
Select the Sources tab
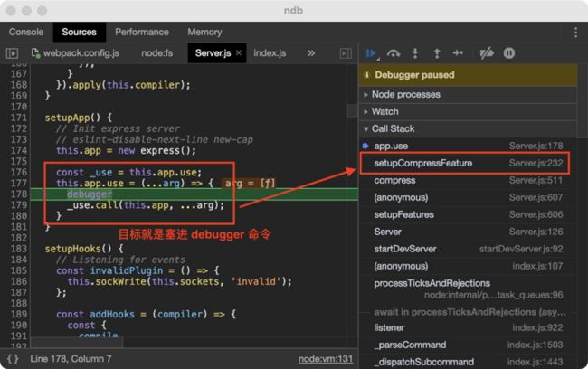click(79, 33)
